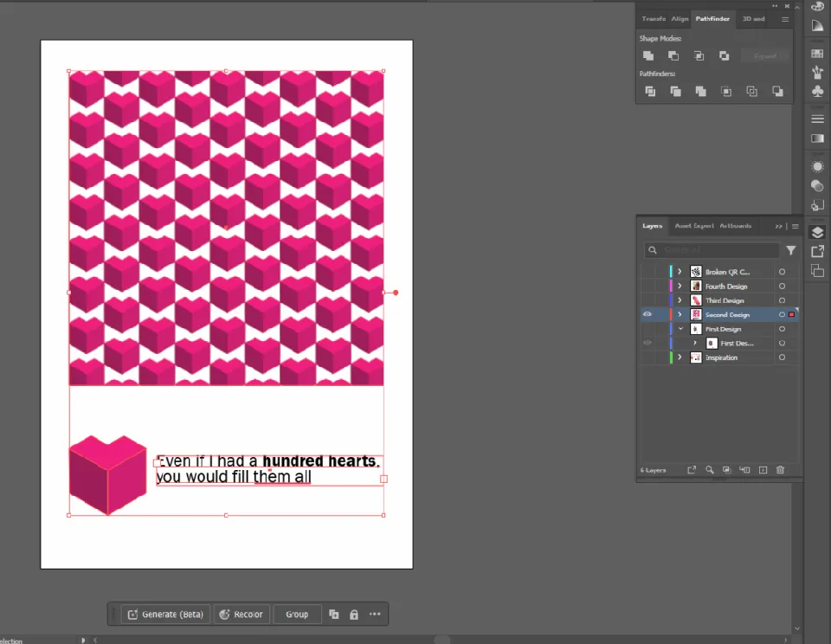Click the Trim pathfinder icon
Image resolution: width=831 pixels, height=644 pixels.
click(675, 91)
